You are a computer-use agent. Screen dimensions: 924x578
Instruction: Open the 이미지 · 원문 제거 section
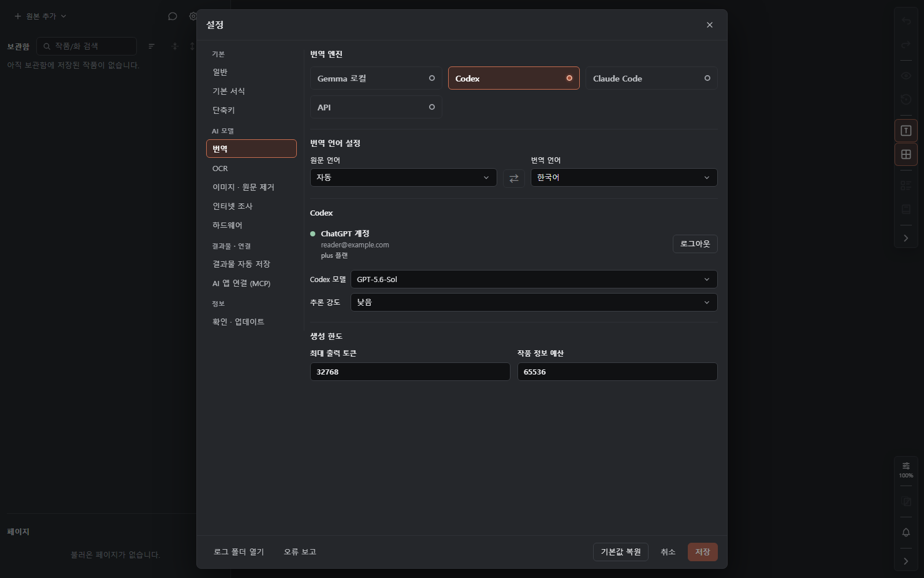click(x=251, y=187)
